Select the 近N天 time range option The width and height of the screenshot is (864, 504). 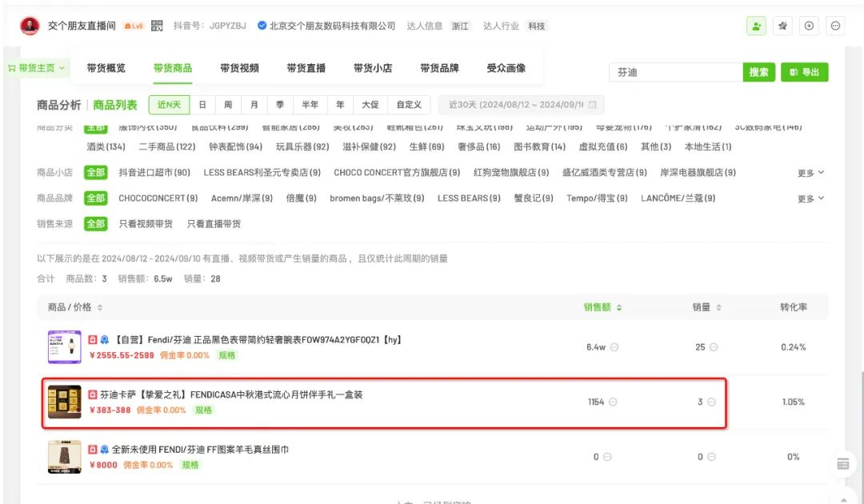(169, 105)
